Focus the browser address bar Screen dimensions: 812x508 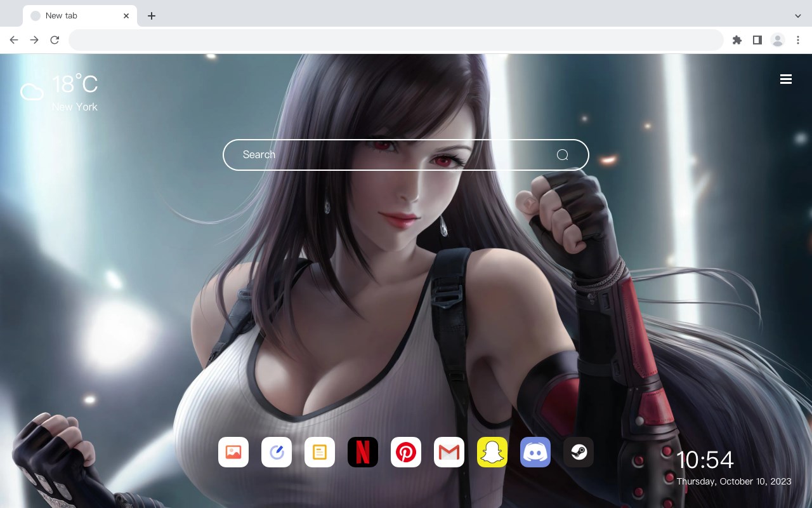pos(396,40)
